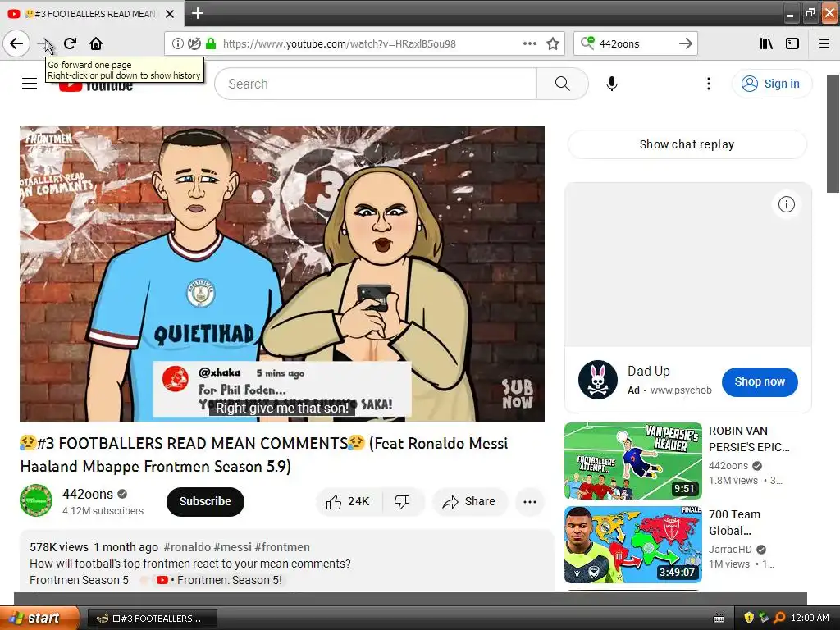Open the Frontmen: Season 5! playlist link
The image size is (840, 630).
tap(219, 580)
